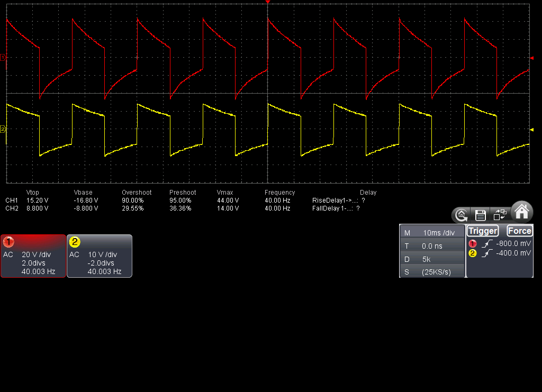Click the Home icon button

[522, 212]
